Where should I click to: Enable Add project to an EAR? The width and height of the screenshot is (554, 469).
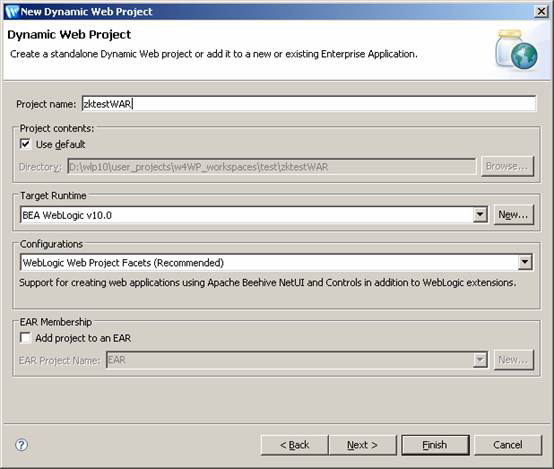tap(25, 338)
